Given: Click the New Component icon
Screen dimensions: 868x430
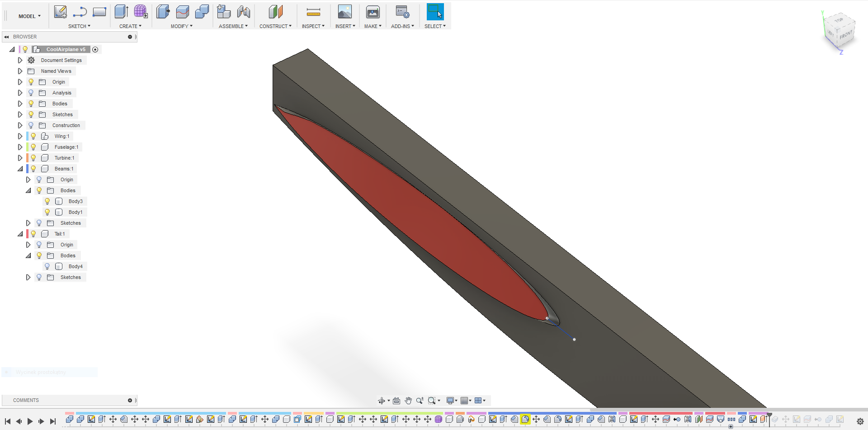Looking at the screenshot, I should click(x=223, y=12).
